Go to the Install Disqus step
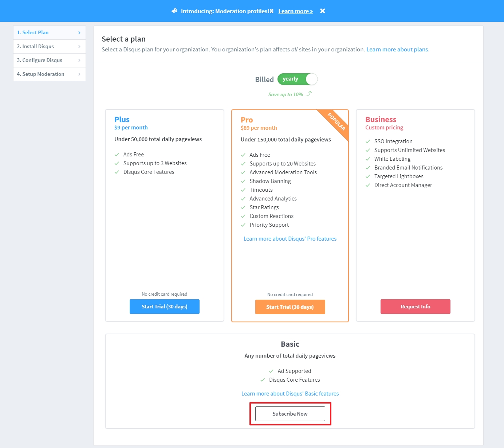The image size is (504, 448). (x=50, y=46)
